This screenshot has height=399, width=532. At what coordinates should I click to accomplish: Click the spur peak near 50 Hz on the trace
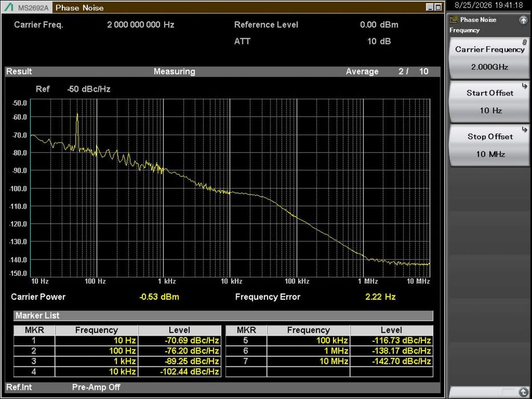77,115
